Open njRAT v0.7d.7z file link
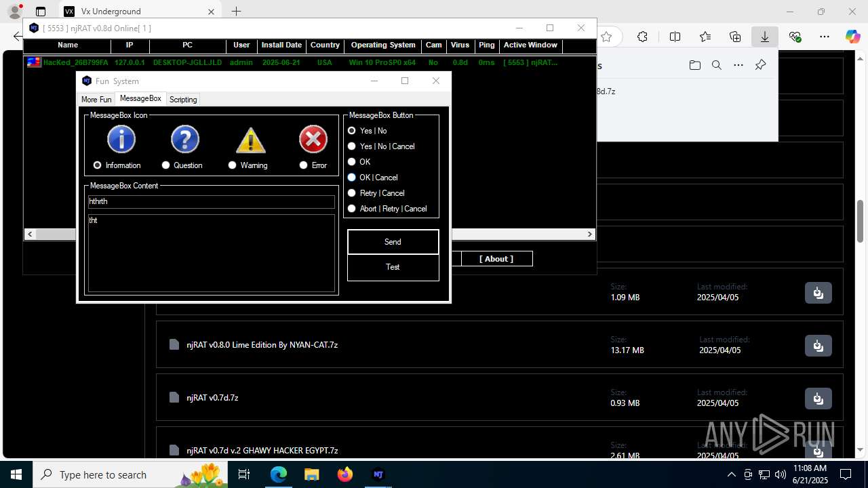The width and height of the screenshot is (868, 488). click(x=212, y=398)
